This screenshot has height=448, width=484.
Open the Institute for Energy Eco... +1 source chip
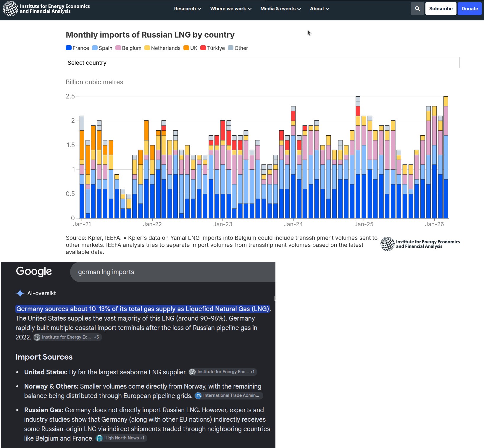[x=223, y=372]
